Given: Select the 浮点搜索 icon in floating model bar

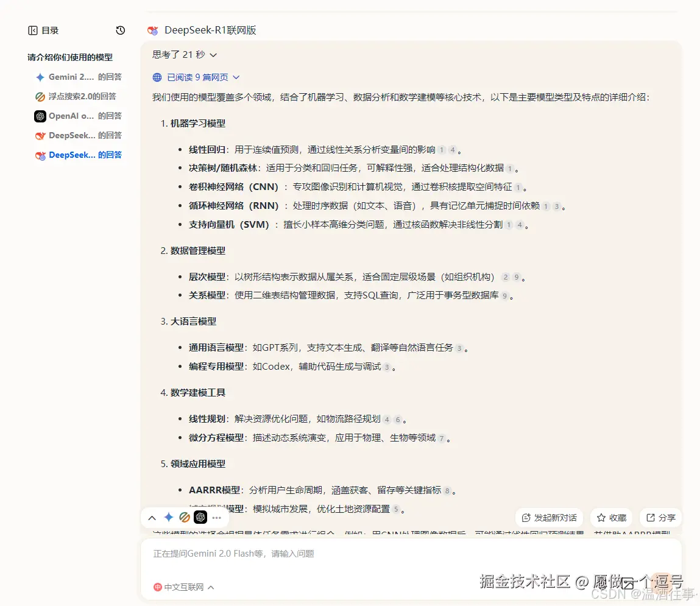Looking at the screenshot, I should pyautogui.click(x=185, y=517).
